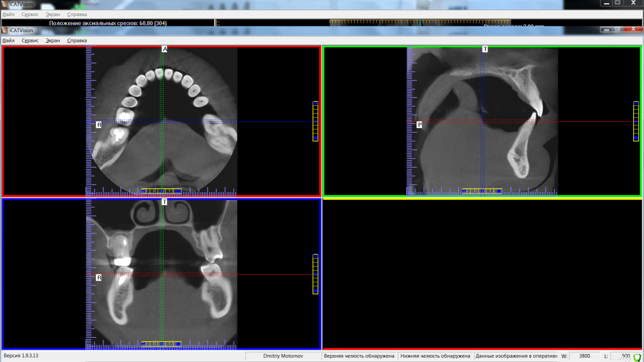
Task: Click the A orientation marker in the axial view
Action: [165, 49]
